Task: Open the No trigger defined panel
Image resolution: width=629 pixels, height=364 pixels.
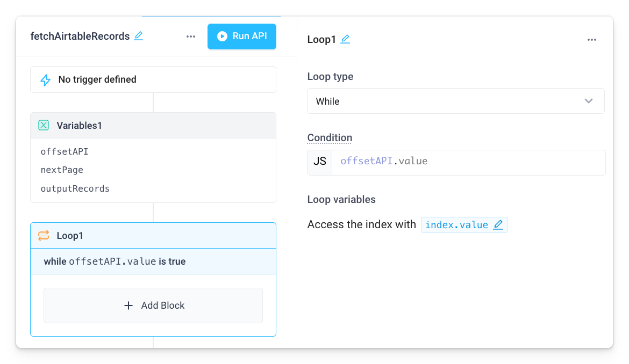Action: [x=153, y=79]
